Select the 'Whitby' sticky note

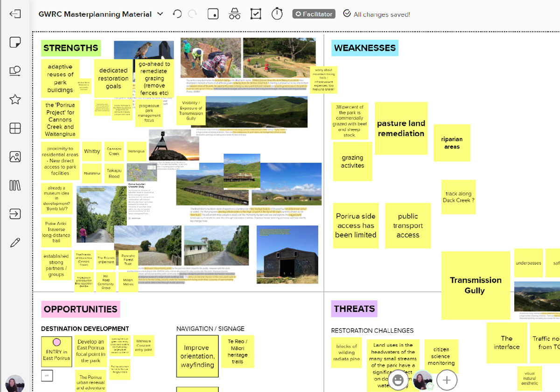[x=92, y=151]
